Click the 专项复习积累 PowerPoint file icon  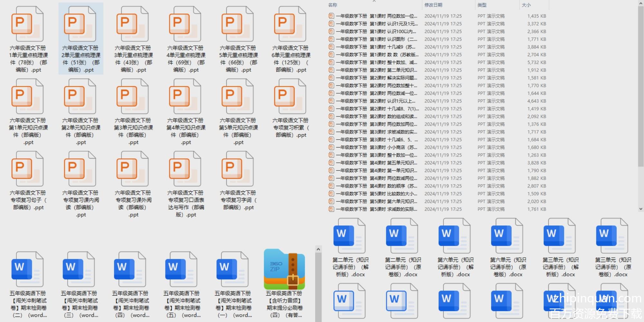[290, 97]
